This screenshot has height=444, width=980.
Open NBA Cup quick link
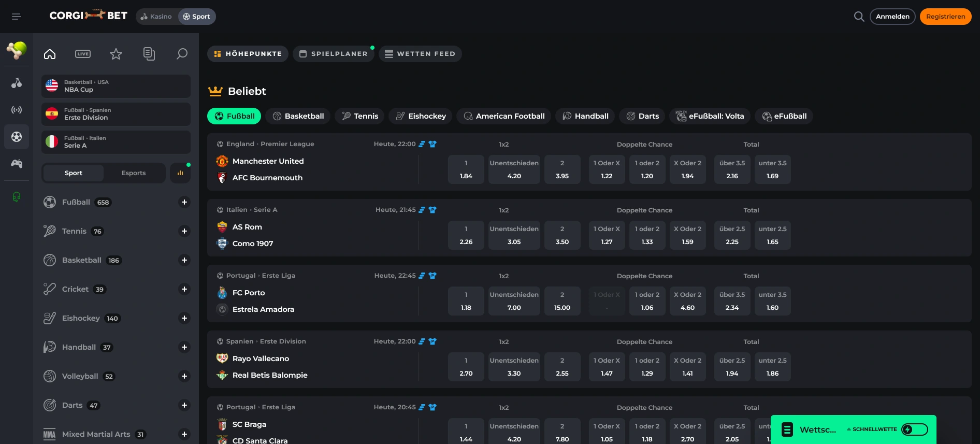(116, 86)
